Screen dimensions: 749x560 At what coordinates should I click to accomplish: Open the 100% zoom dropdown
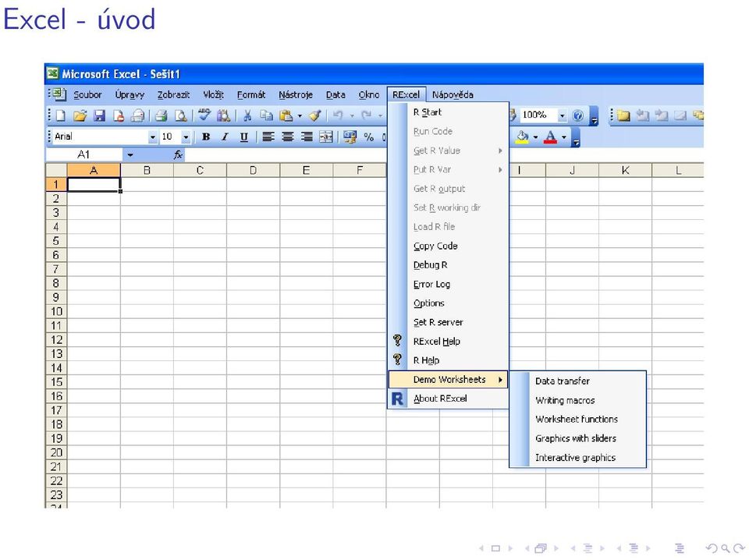coord(563,115)
